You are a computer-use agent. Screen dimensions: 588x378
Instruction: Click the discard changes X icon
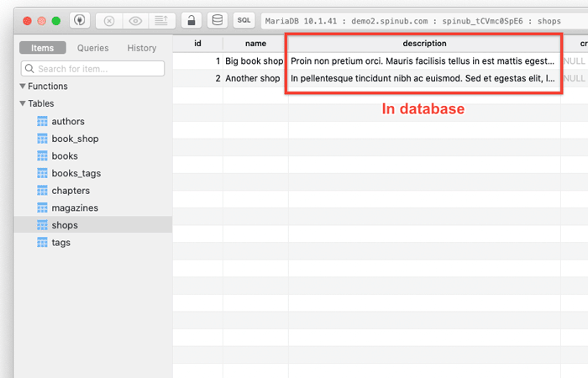coord(109,20)
